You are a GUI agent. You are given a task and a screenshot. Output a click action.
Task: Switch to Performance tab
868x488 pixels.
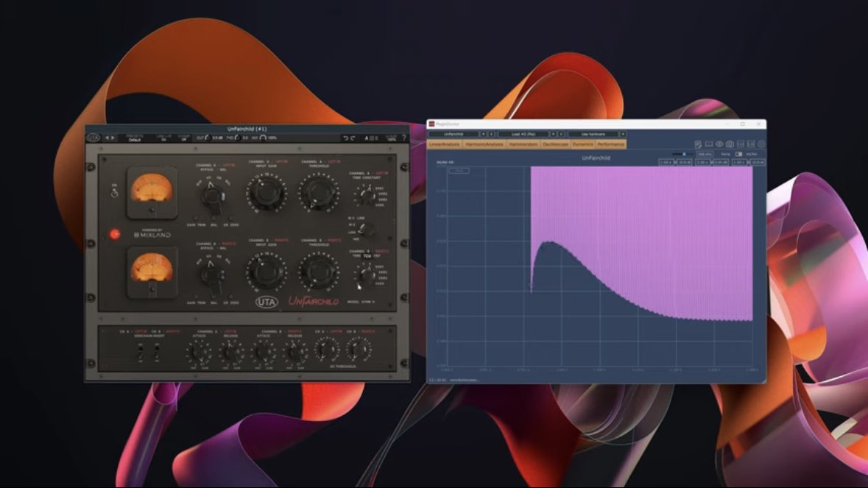[610, 144]
